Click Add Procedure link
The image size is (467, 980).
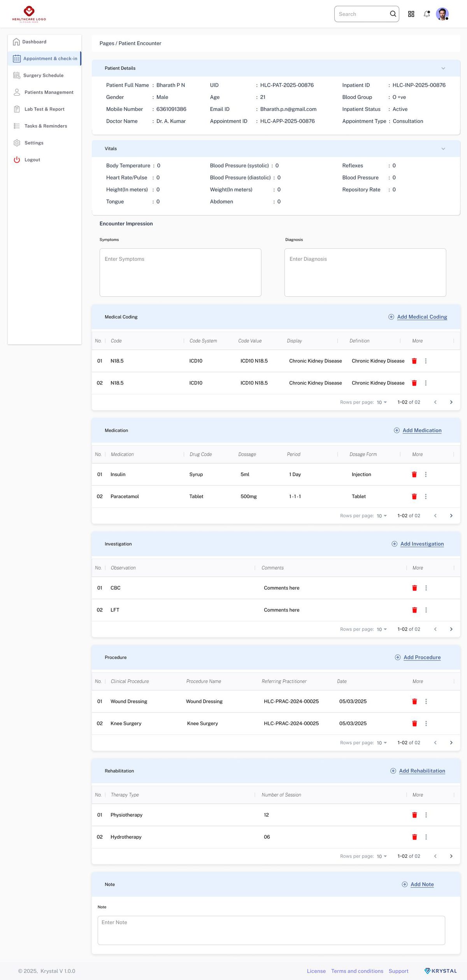pyautogui.click(x=418, y=657)
